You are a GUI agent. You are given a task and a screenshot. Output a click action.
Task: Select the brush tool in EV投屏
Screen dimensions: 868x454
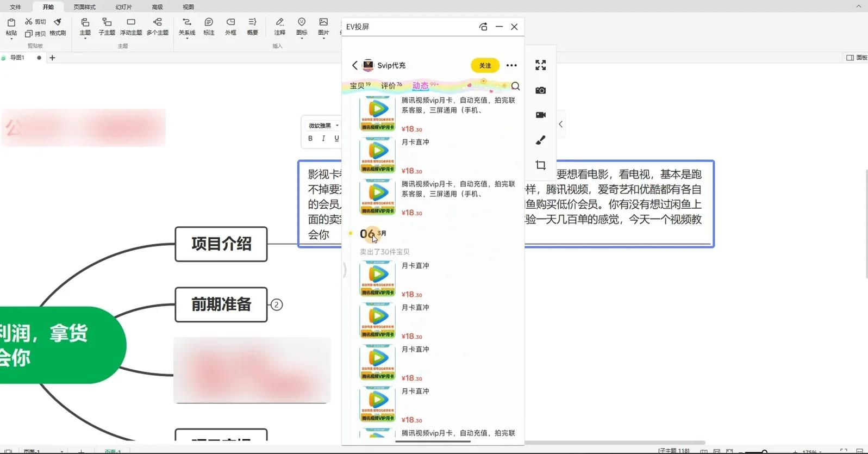540,140
